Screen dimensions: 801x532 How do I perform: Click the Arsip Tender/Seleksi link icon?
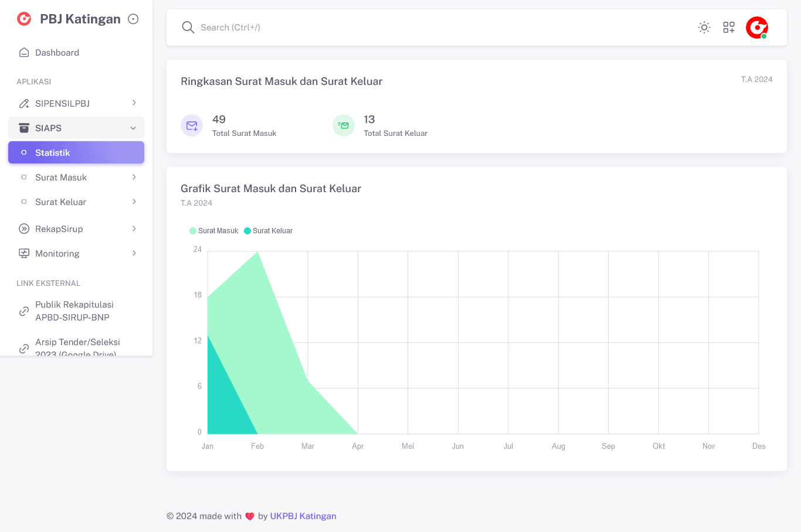[24, 348]
